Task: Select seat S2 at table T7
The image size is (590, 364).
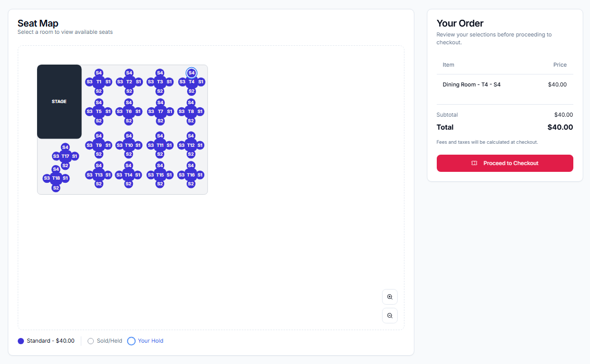Action: [x=159, y=120]
